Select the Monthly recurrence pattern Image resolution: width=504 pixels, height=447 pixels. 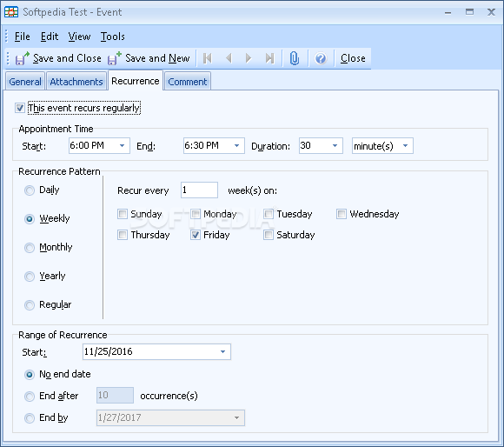click(x=30, y=248)
